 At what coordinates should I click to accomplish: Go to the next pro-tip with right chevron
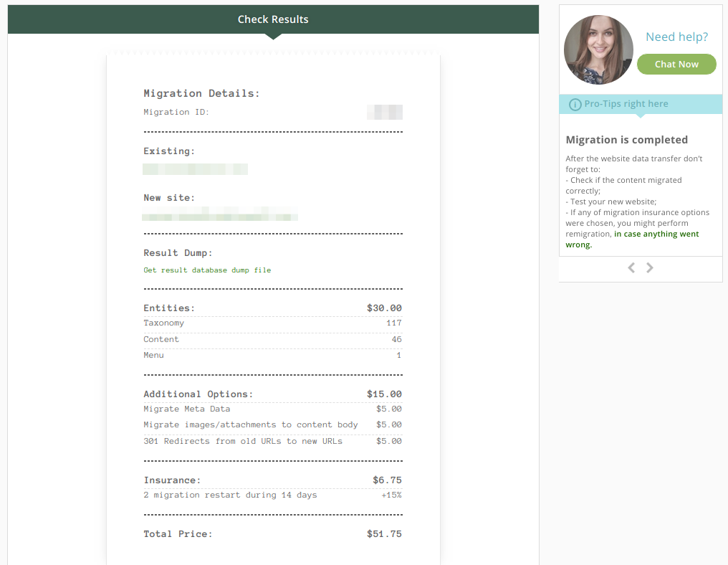tap(649, 267)
